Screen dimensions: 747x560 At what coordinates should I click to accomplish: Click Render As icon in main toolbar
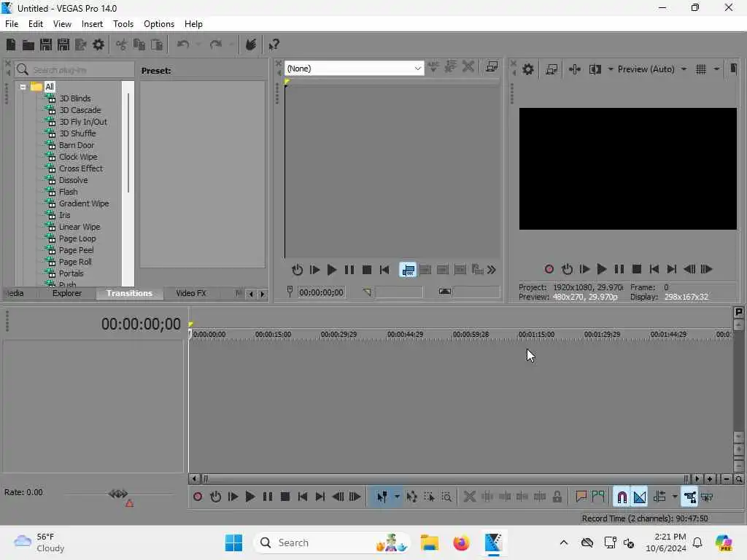tap(80, 44)
